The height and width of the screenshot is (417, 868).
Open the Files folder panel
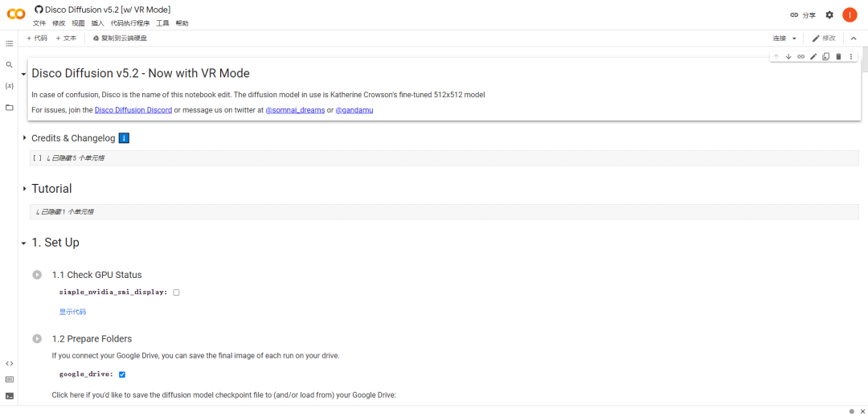[10, 108]
